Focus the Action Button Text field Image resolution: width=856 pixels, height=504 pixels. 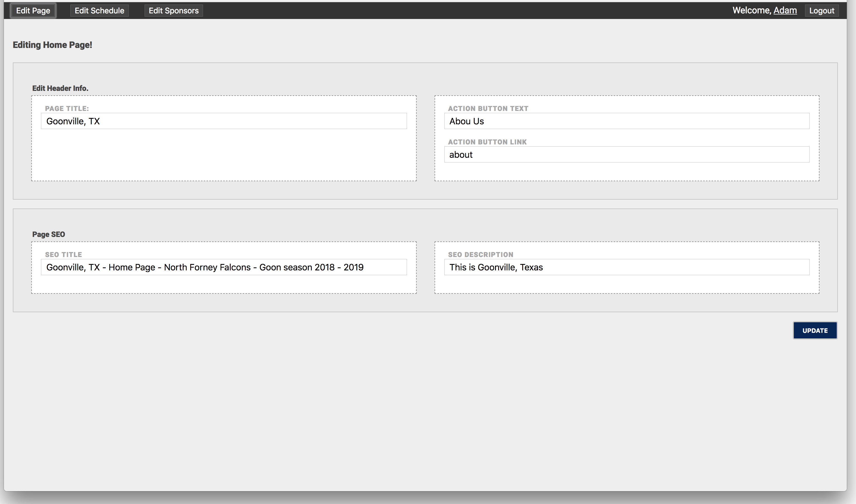(627, 121)
